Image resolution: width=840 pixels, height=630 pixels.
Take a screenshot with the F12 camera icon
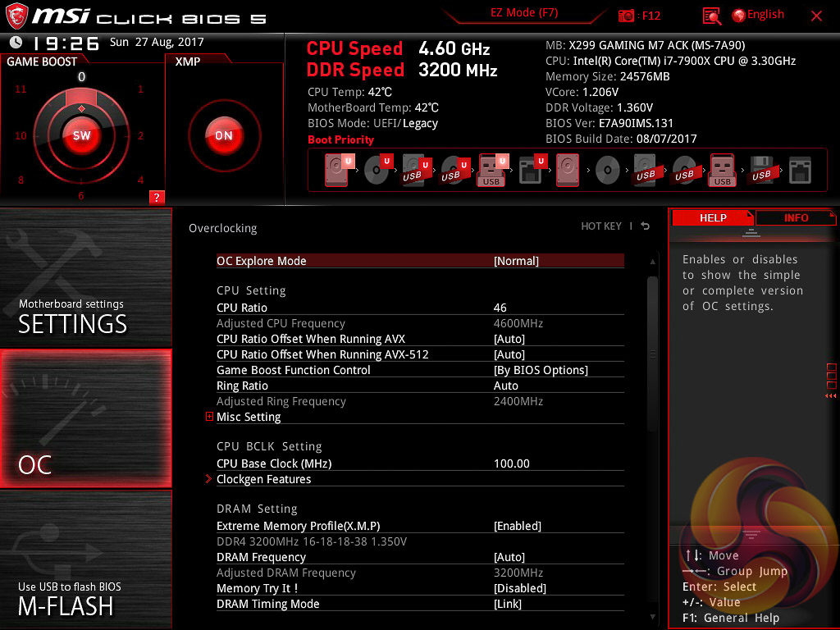626,16
